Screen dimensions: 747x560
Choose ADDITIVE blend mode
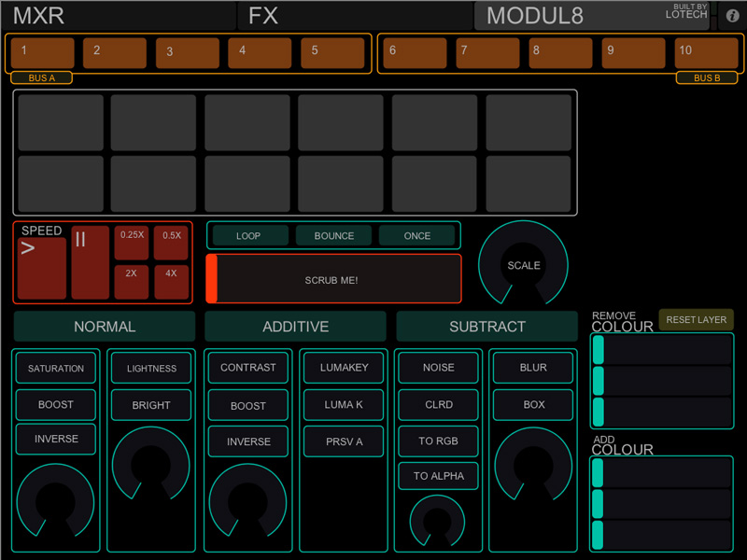point(295,327)
